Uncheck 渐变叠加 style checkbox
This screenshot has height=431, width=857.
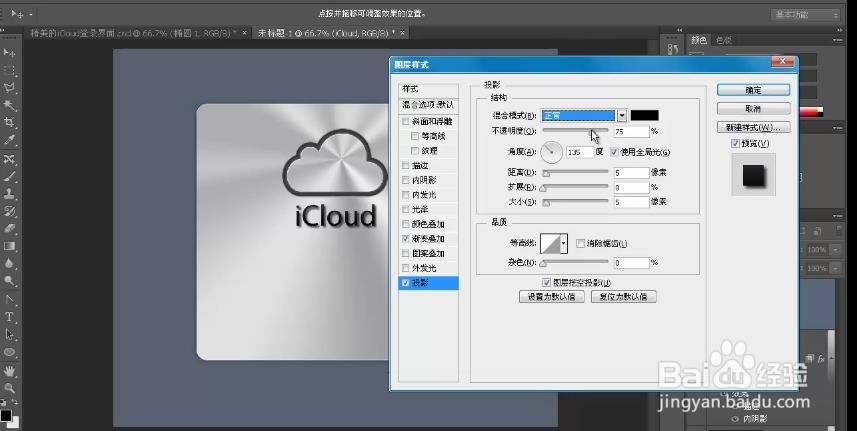coord(405,239)
